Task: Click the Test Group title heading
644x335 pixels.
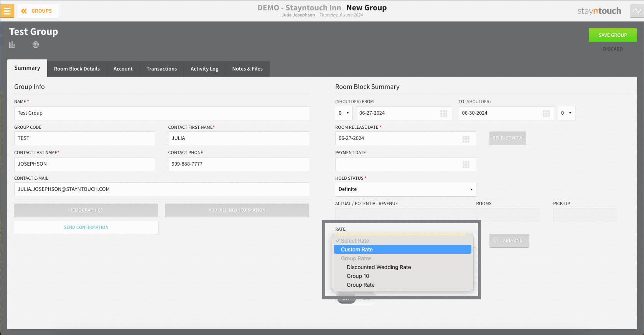Action: click(34, 32)
